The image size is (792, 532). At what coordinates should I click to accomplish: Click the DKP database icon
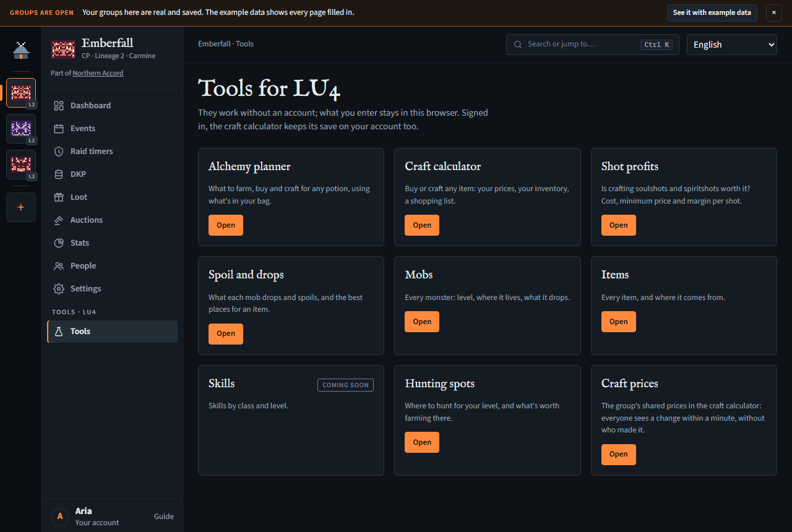click(x=59, y=174)
